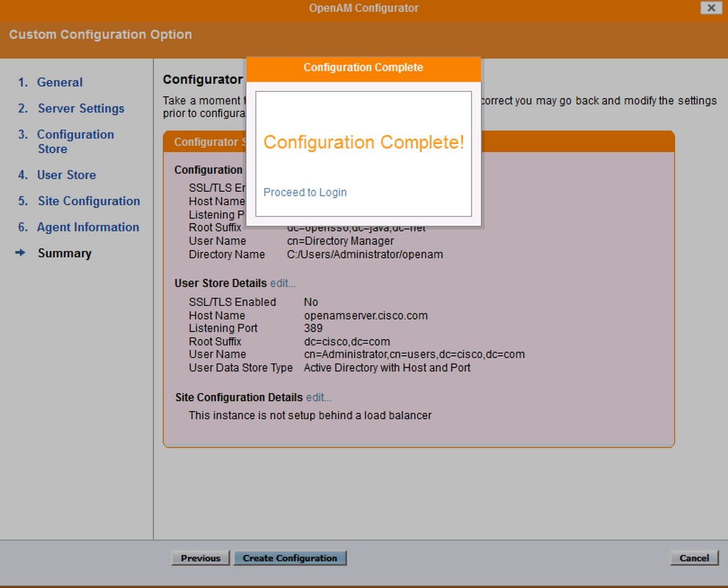Image resolution: width=728 pixels, height=588 pixels.
Task: Cancel the OpenAM configuration wizard
Action: 693,557
